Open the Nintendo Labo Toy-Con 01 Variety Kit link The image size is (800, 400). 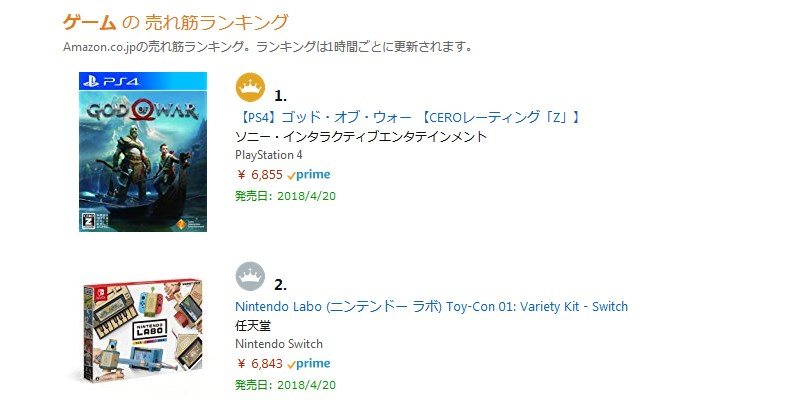point(431,306)
